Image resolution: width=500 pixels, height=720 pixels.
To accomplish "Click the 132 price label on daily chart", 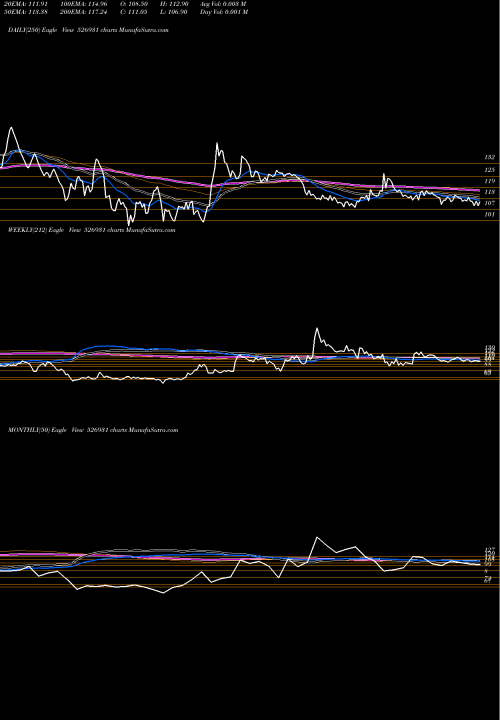I will 490,157.
